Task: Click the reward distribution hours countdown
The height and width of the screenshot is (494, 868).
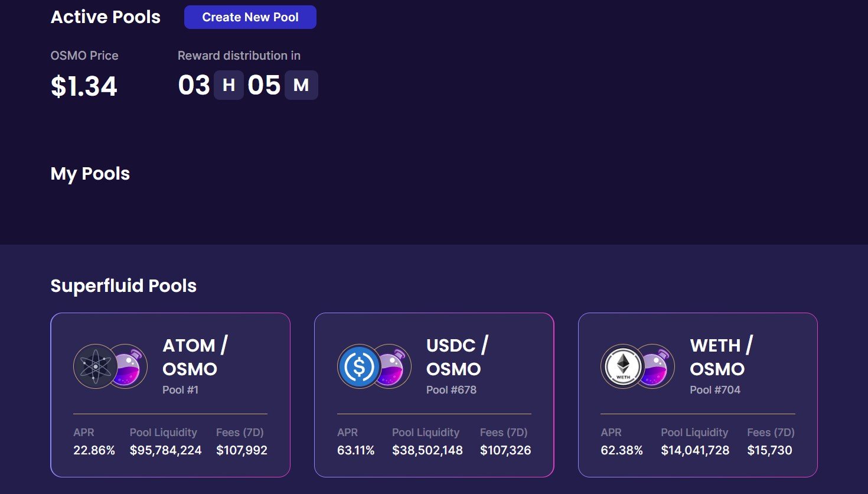Action: click(211, 85)
